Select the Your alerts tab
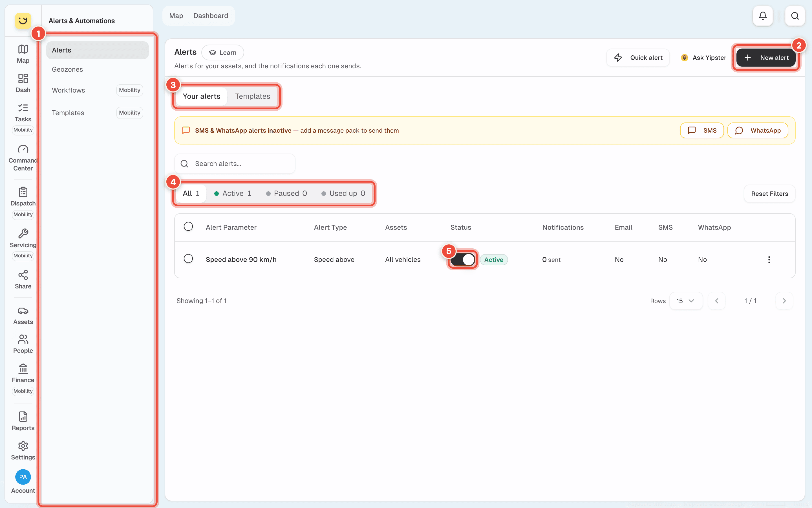The height and width of the screenshot is (508, 812). click(201, 97)
